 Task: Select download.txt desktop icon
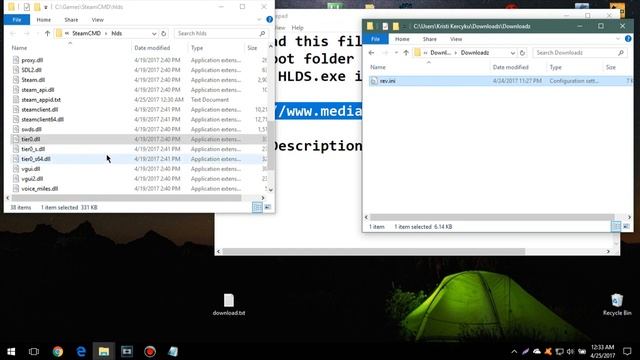[x=229, y=304]
